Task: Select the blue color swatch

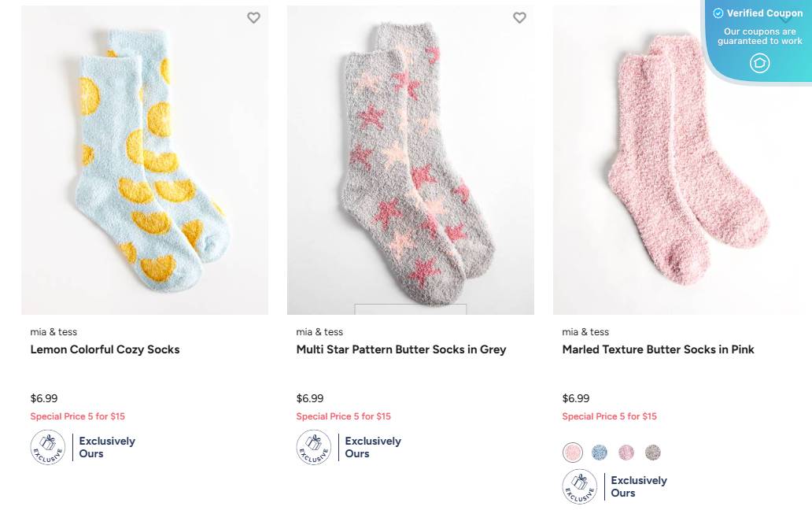Action: coord(600,453)
